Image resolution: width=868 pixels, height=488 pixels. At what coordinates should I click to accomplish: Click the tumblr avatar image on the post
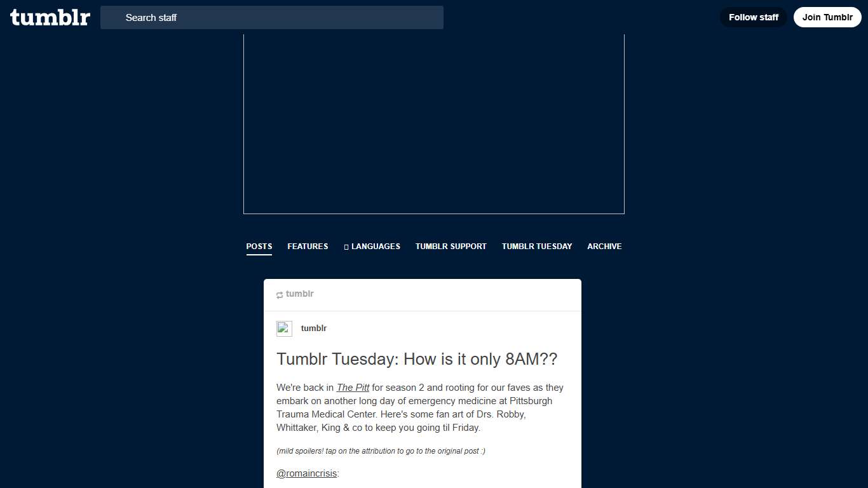pyautogui.click(x=284, y=329)
